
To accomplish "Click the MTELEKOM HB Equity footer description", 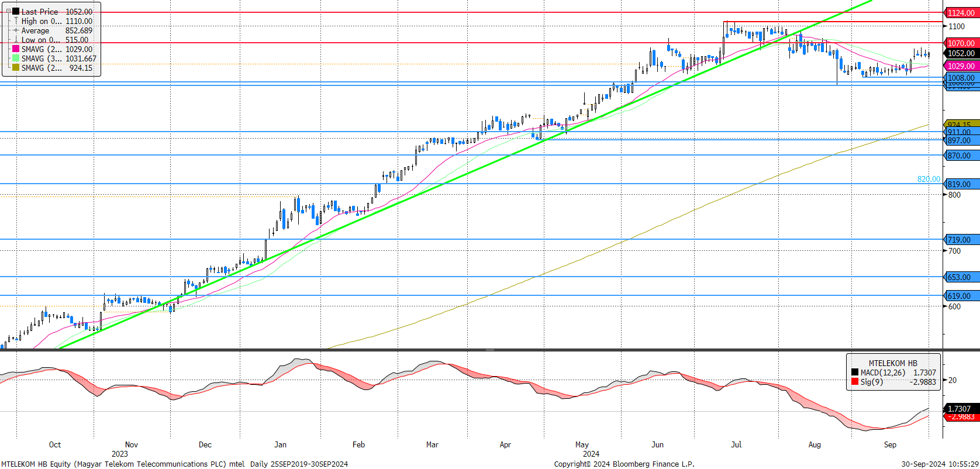I will pos(174,464).
